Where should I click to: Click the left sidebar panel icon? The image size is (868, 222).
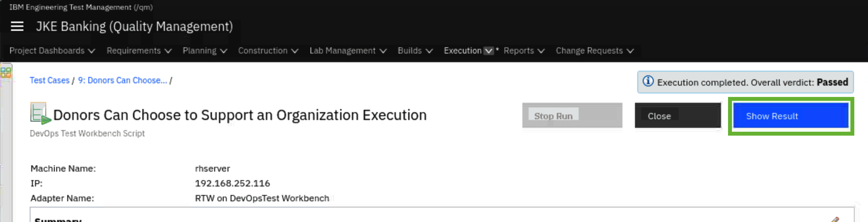(x=6, y=72)
